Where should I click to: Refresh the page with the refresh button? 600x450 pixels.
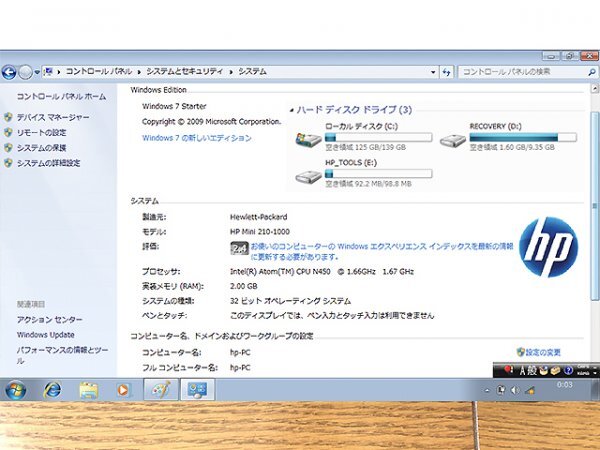point(446,72)
